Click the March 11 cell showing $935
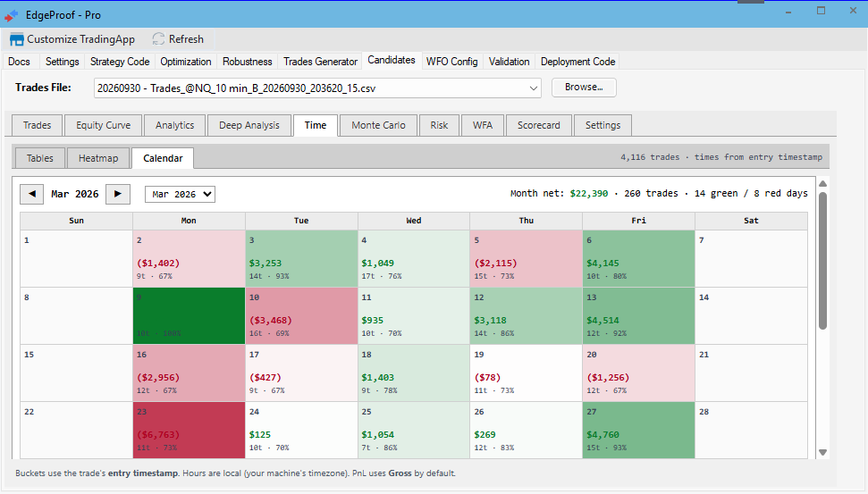This screenshot has width=868, height=494. point(414,316)
